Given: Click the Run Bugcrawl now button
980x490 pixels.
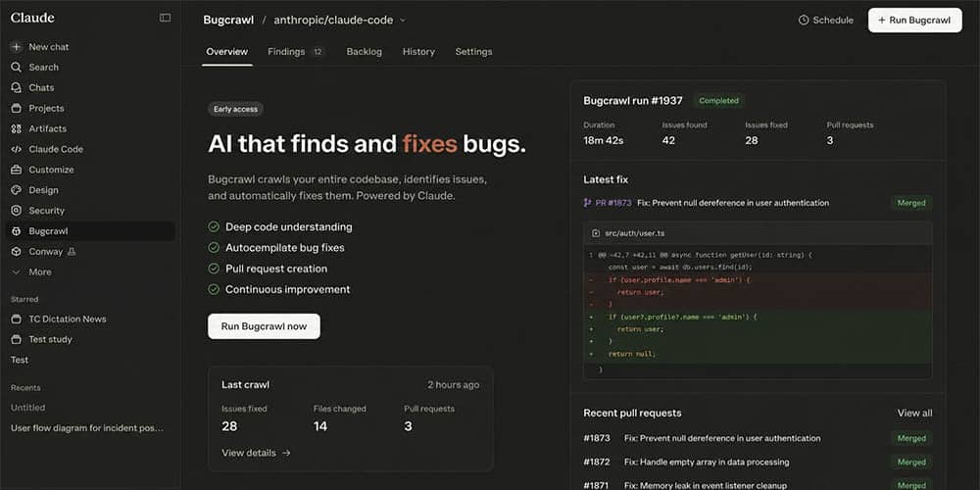Looking at the screenshot, I should pos(264,326).
